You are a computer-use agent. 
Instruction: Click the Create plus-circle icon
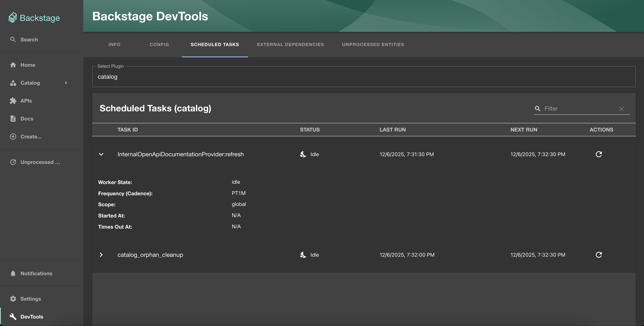click(x=13, y=137)
